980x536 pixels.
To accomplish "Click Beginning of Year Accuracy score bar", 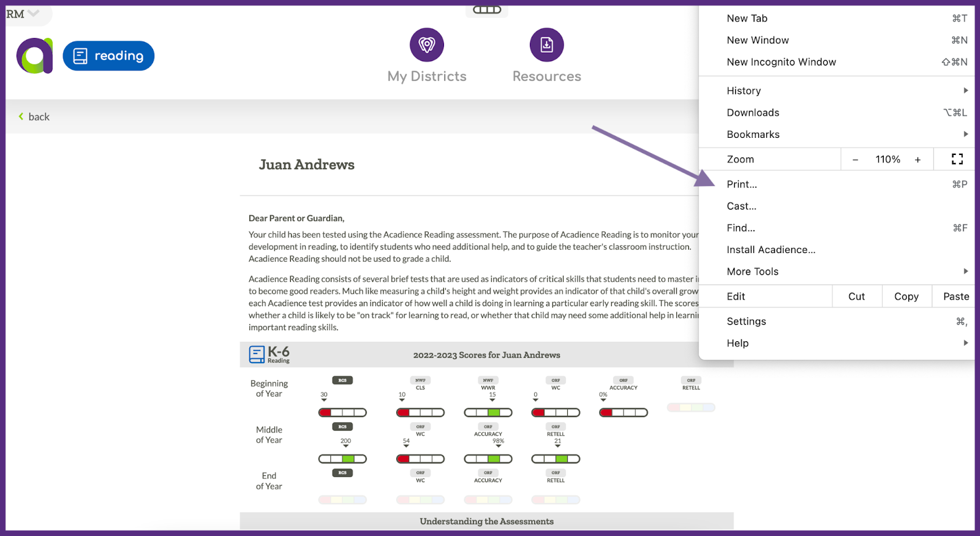I will (x=624, y=413).
